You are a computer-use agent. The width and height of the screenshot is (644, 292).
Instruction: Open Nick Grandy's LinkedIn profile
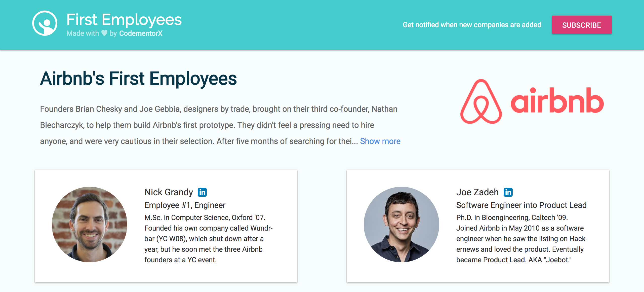pyautogui.click(x=203, y=192)
